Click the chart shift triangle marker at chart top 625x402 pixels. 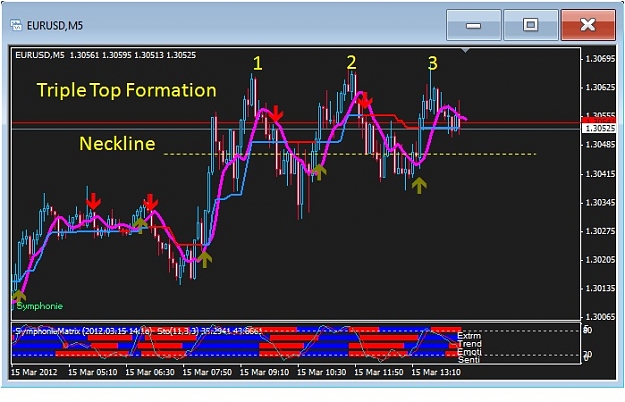click(x=465, y=51)
